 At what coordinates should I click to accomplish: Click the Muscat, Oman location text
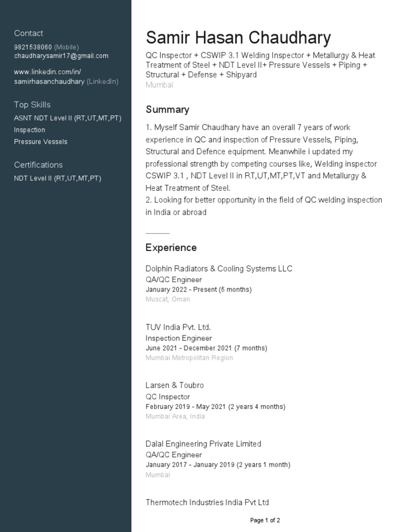[x=168, y=299]
